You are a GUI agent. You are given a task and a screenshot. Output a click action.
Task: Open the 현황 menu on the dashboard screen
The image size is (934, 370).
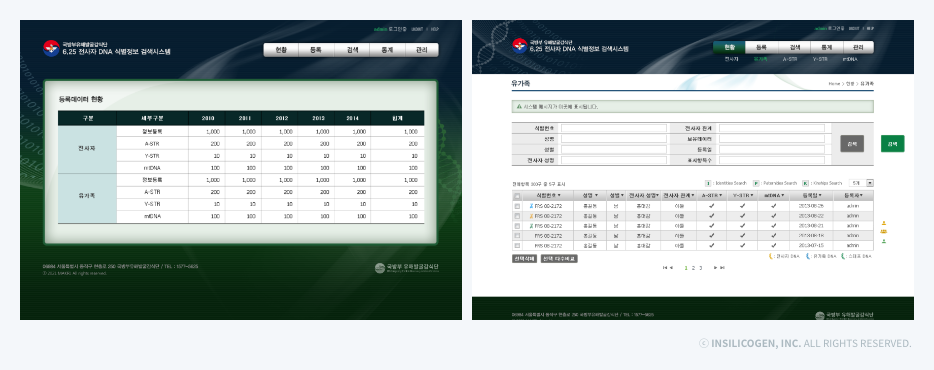coord(281,50)
